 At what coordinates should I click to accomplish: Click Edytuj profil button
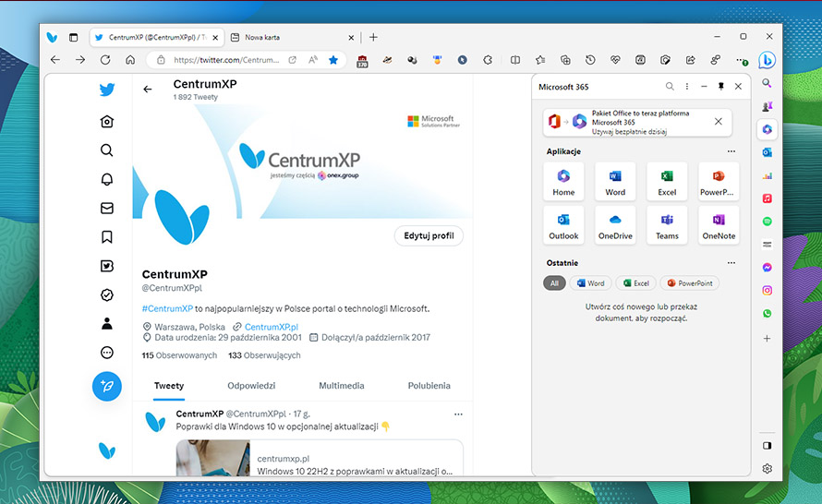pos(429,235)
